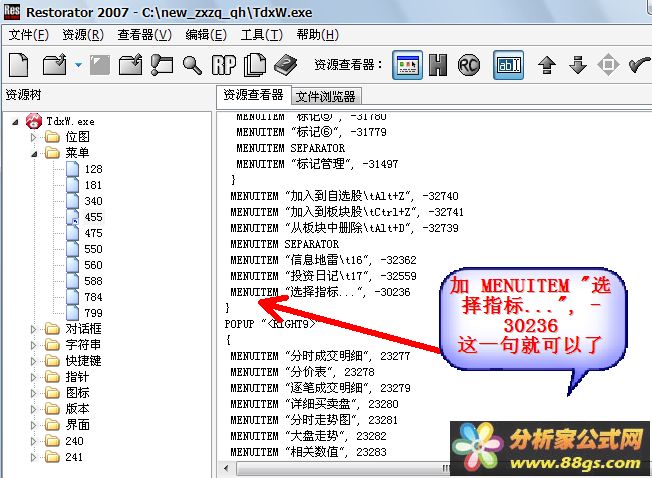Open the 文件(F) menu
Screen dimensions: 652x478
pos(28,34)
